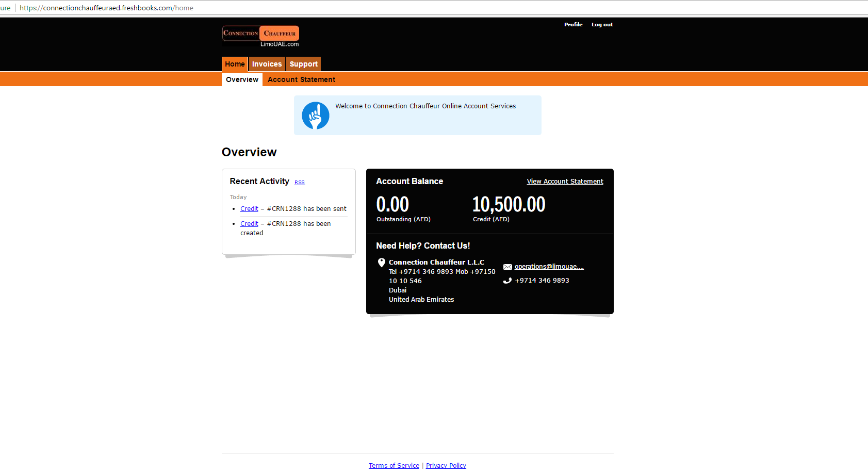Click the Today label in Recent Activity
The width and height of the screenshot is (868, 474).
pos(238,197)
